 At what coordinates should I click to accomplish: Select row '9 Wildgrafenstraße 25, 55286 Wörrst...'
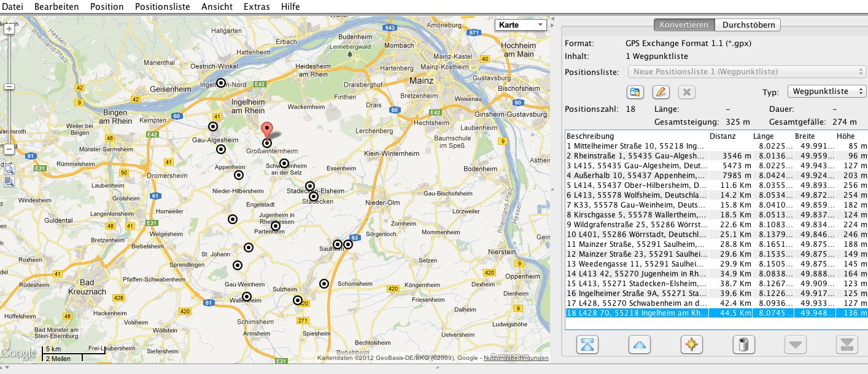point(716,225)
